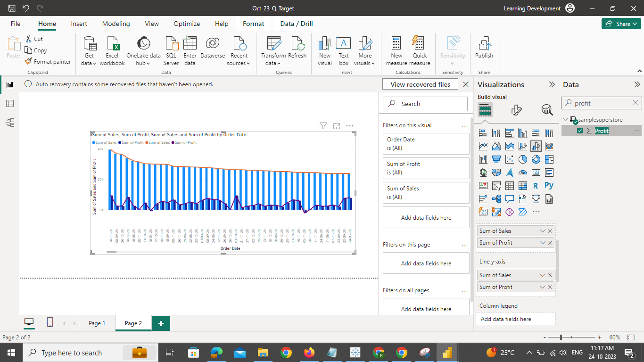644x362 pixels.
Task: Switch to mobile layout view
Action: pos(50,322)
